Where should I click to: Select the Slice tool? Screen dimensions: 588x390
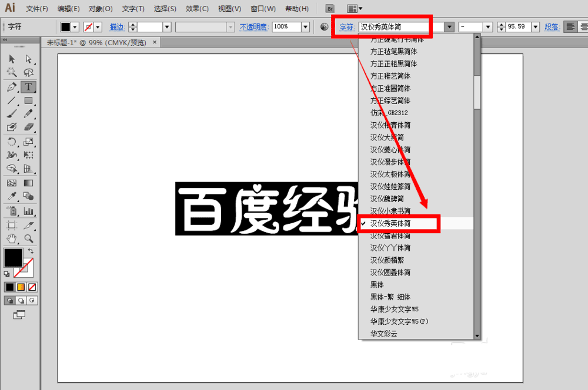click(28, 225)
